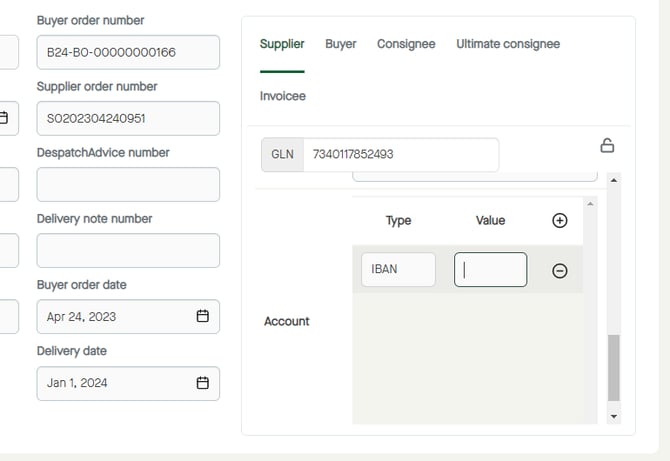Screen dimensions: 670x461
Task: Click the Buyer order date field Apr 24, 2023
Action: 128,317
